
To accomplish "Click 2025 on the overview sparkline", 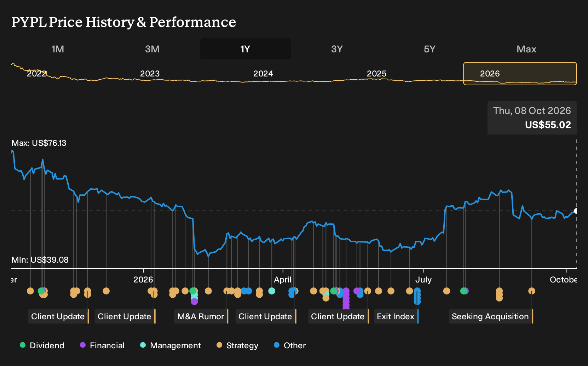I will pyautogui.click(x=376, y=74).
